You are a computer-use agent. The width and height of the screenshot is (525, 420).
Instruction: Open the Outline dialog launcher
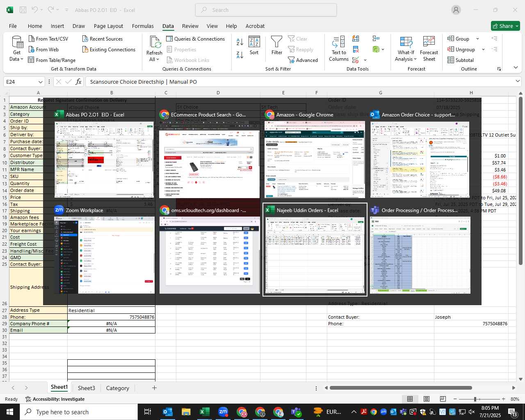point(499,69)
